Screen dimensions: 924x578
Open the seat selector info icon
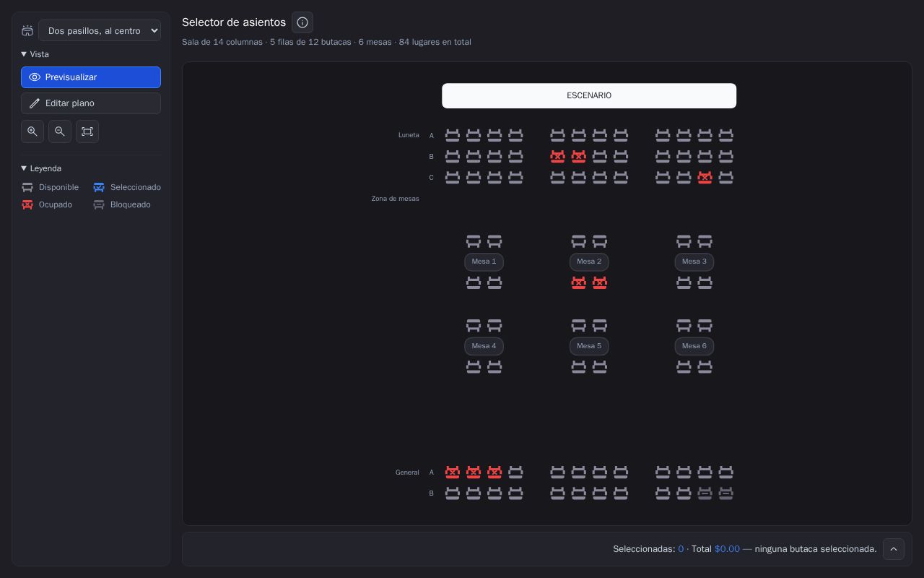302,22
